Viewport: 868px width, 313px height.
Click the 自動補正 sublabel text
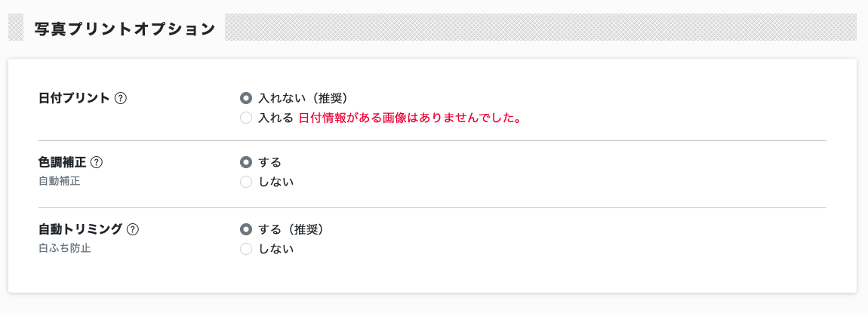(59, 181)
